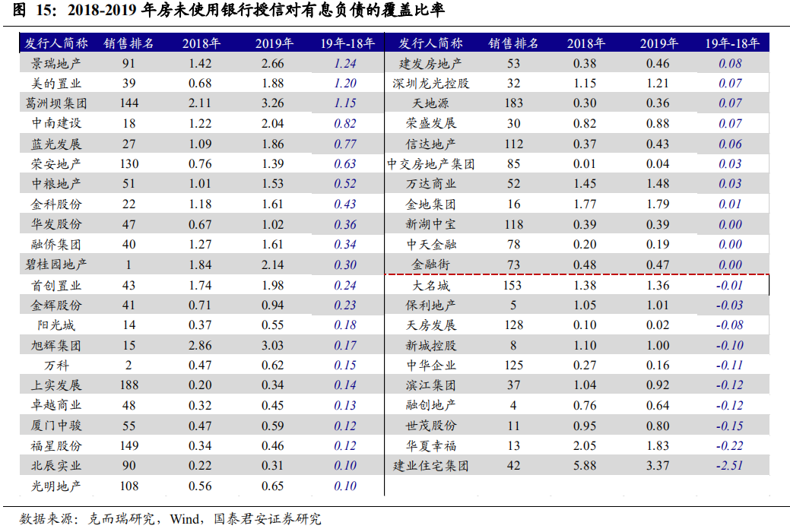Screen dimensions: 790x532
Task: Click the 阳光城 issuer name
Action: [x=56, y=325]
